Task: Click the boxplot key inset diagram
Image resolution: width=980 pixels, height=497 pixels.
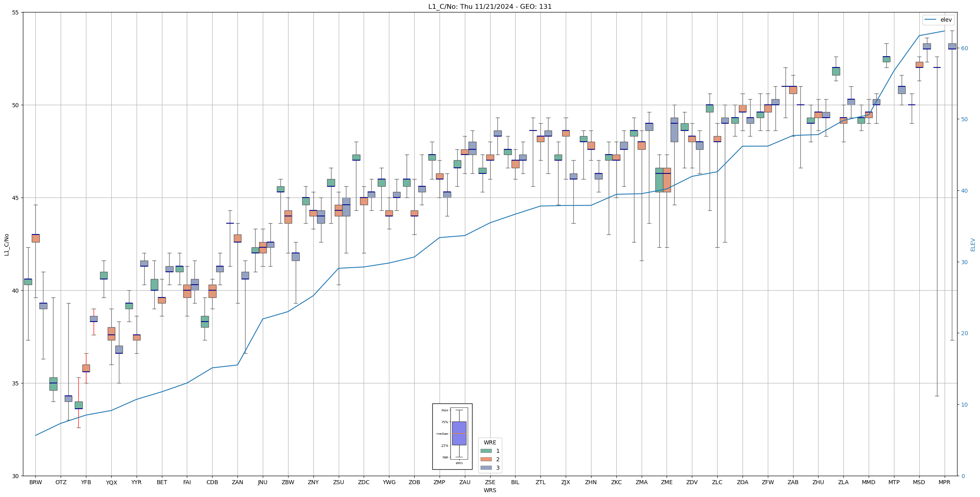Action: [x=452, y=436]
